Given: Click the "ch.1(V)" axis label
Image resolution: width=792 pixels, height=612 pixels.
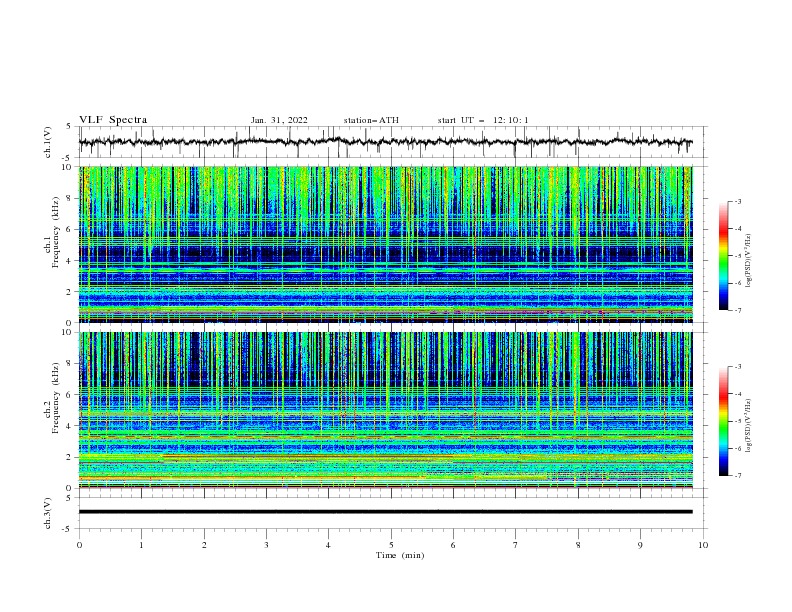Looking at the screenshot, I should (x=48, y=142).
